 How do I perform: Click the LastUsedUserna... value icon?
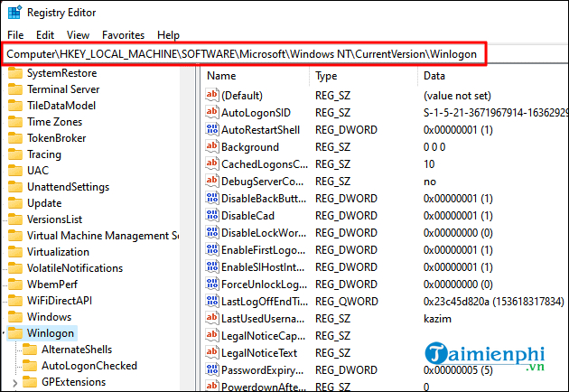[x=212, y=318]
